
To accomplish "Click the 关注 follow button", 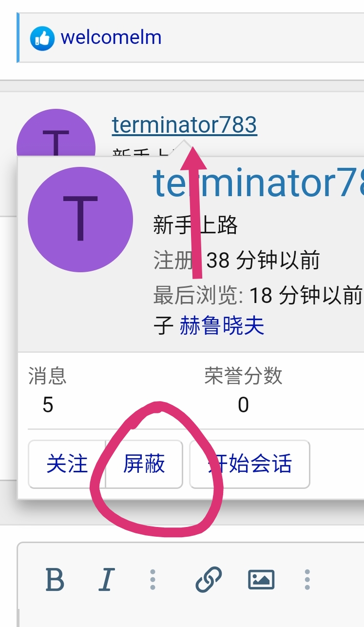I will click(67, 464).
